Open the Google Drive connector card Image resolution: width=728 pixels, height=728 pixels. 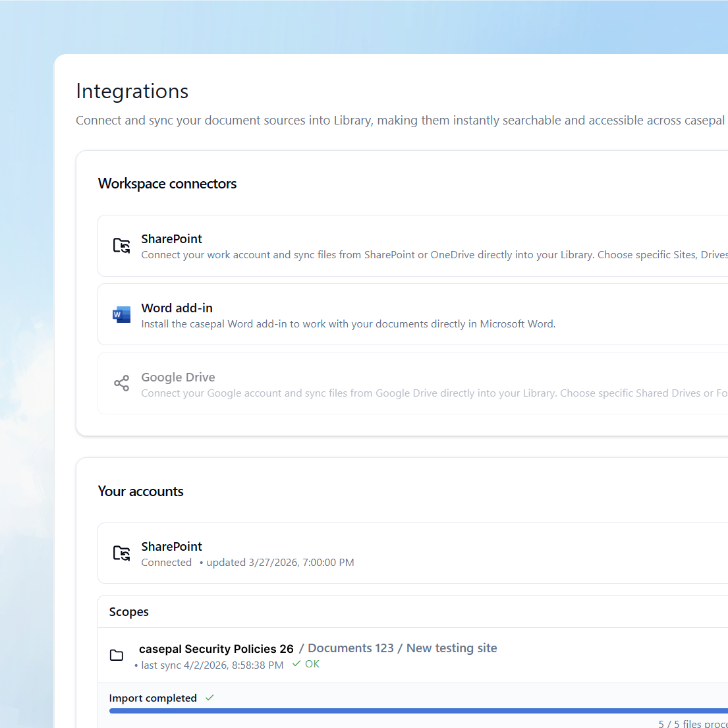(x=412, y=383)
